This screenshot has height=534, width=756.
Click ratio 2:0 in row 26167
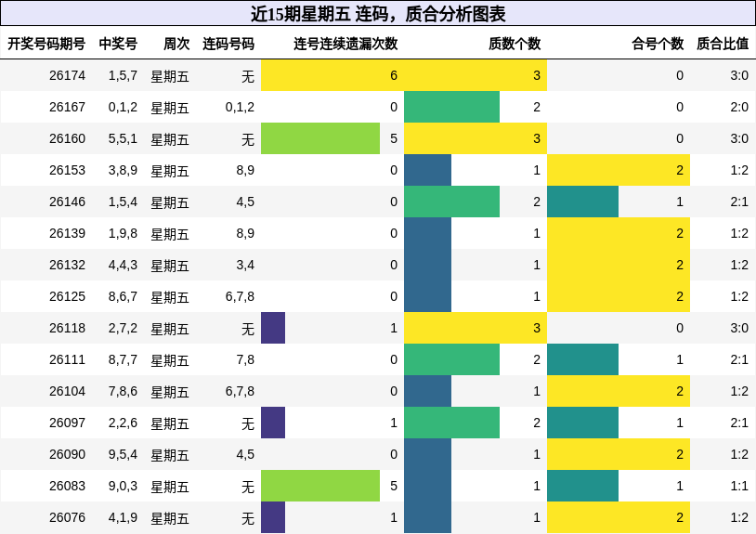(x=739, y=107)
